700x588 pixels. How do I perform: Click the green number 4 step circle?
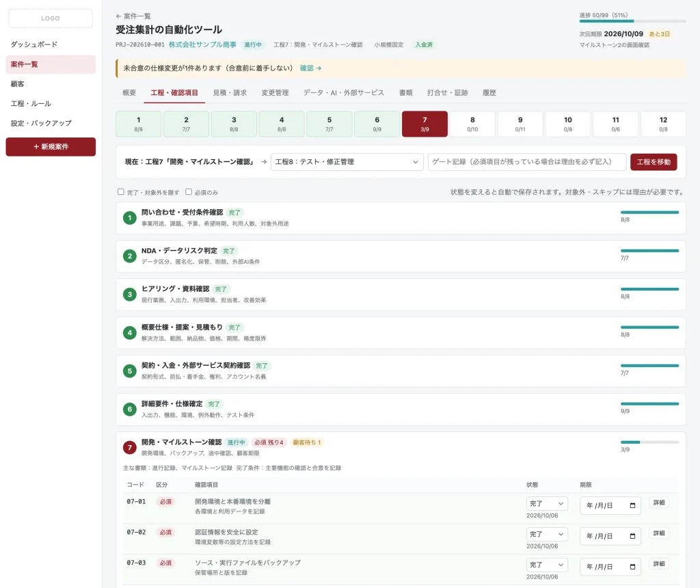point(129,332)
